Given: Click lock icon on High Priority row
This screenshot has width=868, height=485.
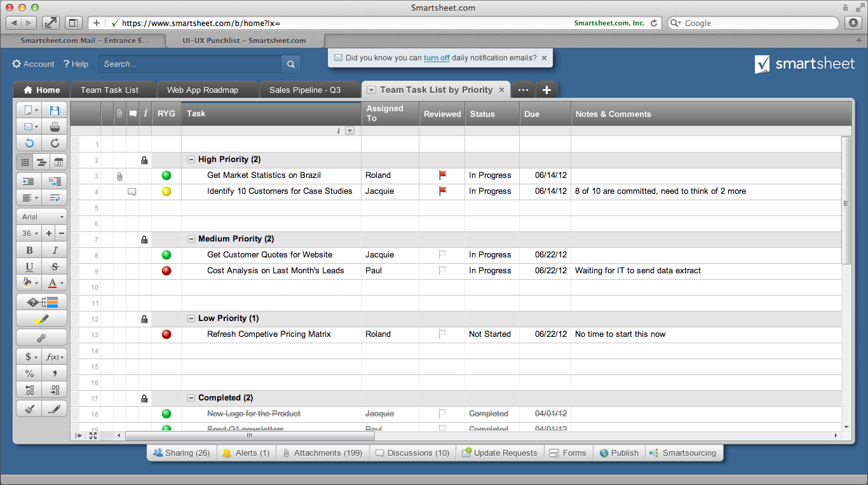Looking at the screenshot, I should pos(144,160).
